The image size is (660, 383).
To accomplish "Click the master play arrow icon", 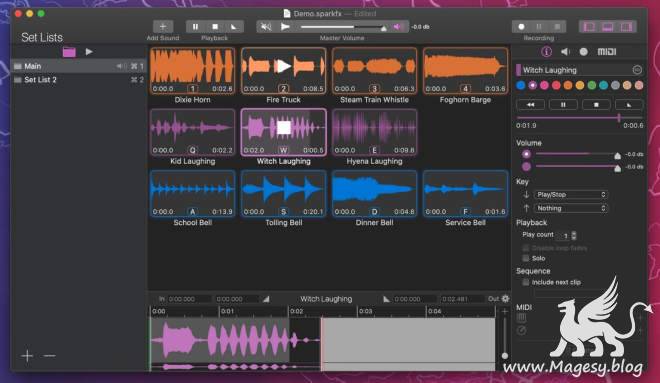I will pos(285,27).
